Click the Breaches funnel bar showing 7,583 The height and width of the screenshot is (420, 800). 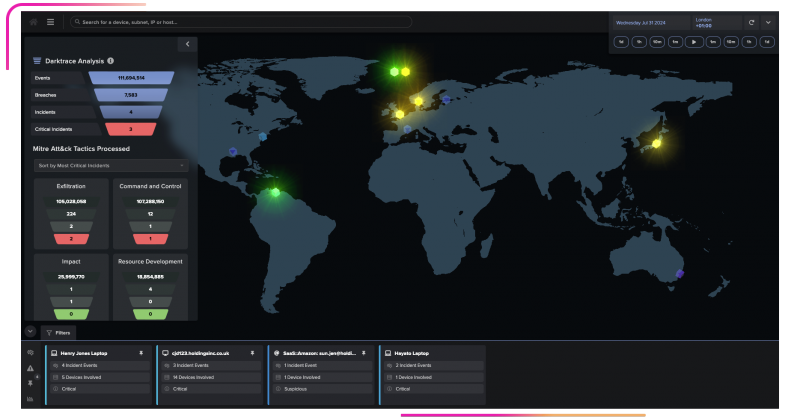(130, 95)
